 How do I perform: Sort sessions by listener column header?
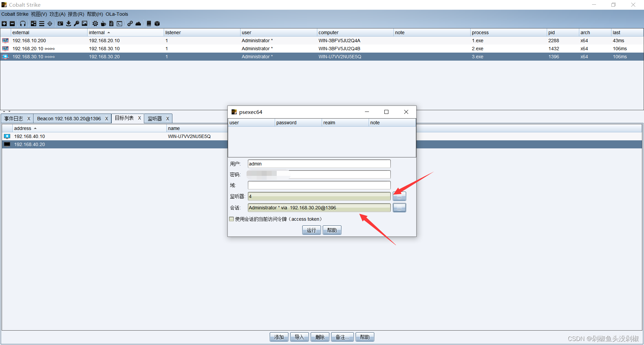click(202, 32)
